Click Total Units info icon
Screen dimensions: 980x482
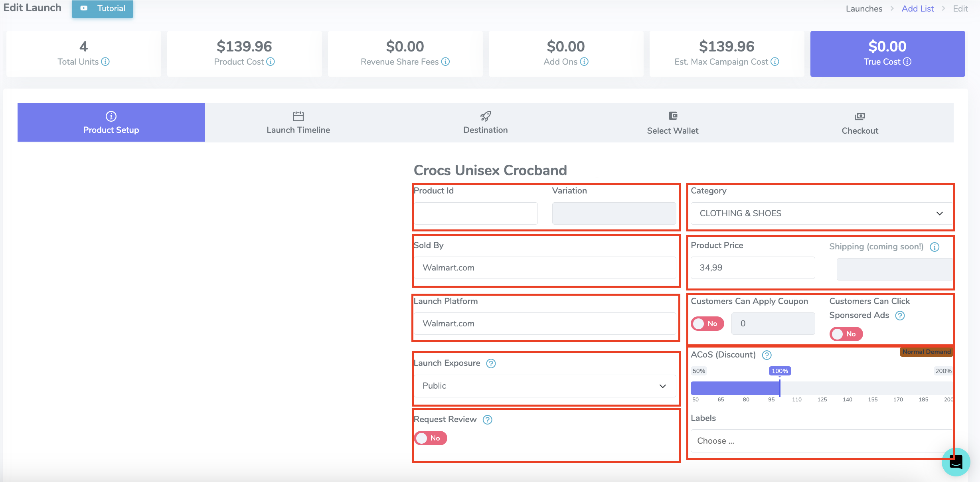click(105, 62)
